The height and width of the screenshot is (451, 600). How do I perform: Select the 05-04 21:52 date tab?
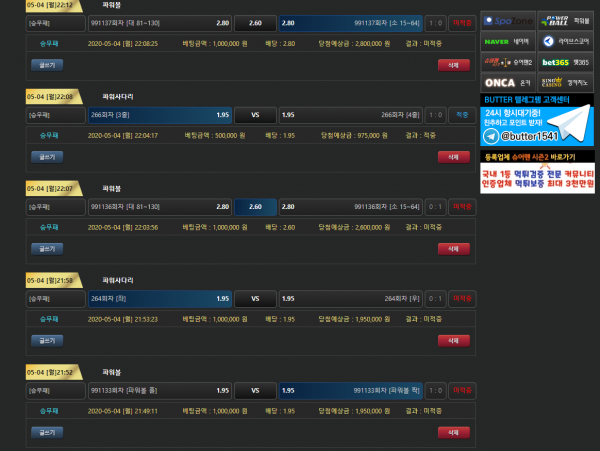pyautogui.click(x=46, y=373)
